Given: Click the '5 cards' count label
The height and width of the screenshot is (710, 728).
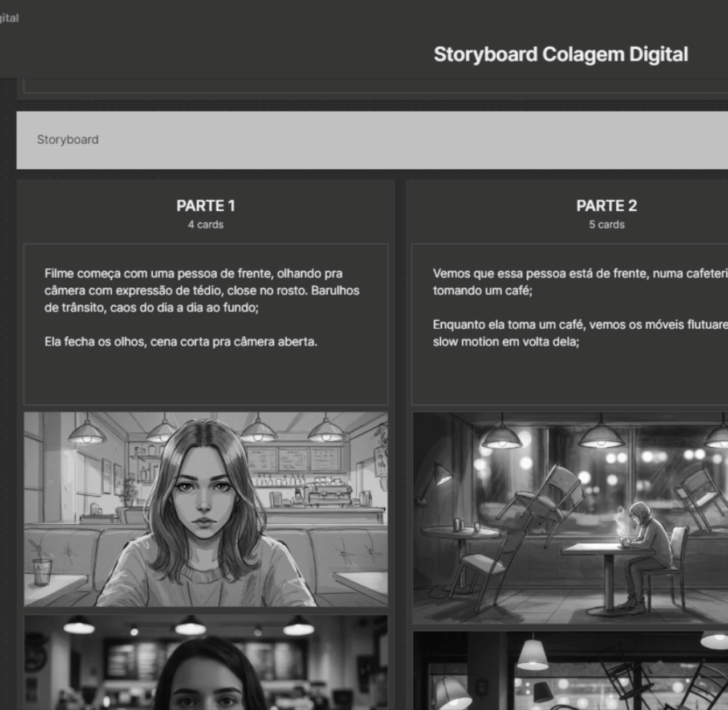Looking at the screenshot, I should tap(607, 225).
